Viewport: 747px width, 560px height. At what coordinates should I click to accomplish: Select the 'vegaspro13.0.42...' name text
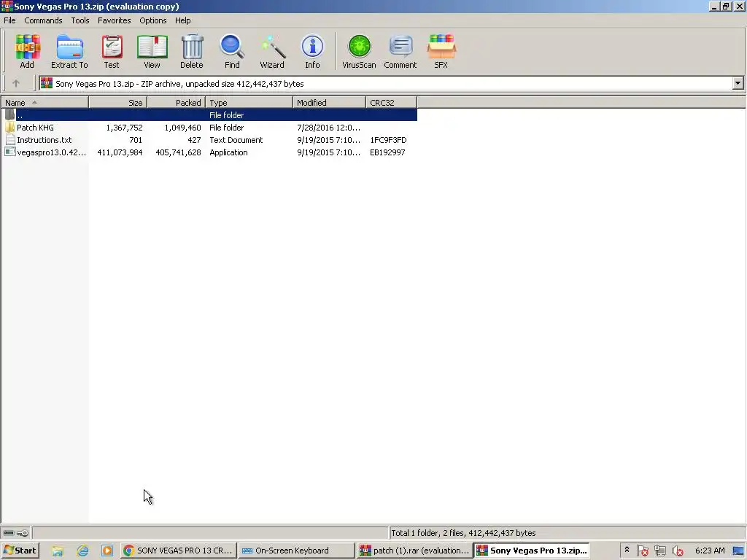pyautogui.click(x=52, y=152)
